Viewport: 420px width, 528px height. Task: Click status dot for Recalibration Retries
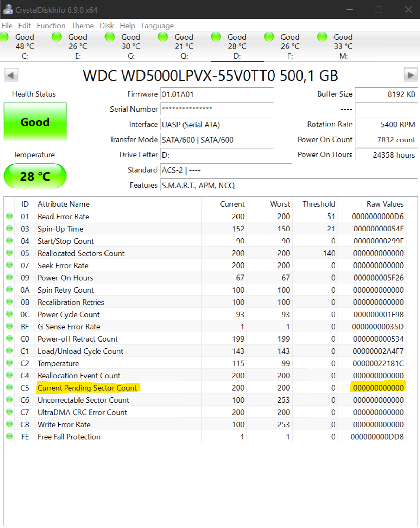pos(10,302)
